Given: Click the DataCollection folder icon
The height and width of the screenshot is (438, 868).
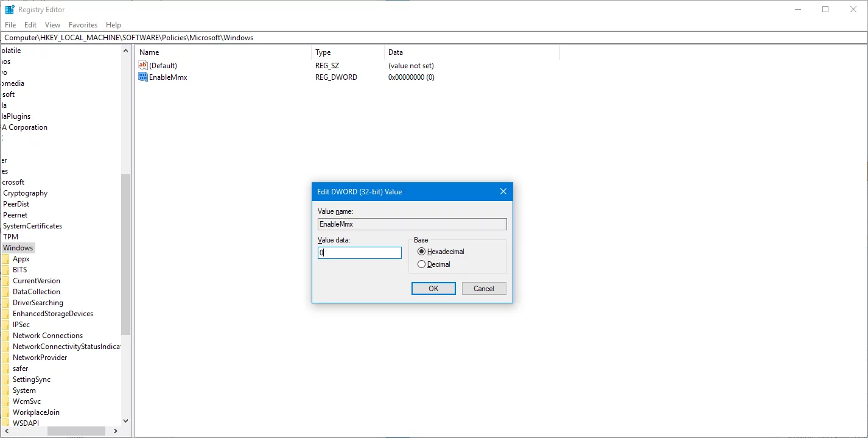Looking at the screenshot, I should tap(5, 292).
